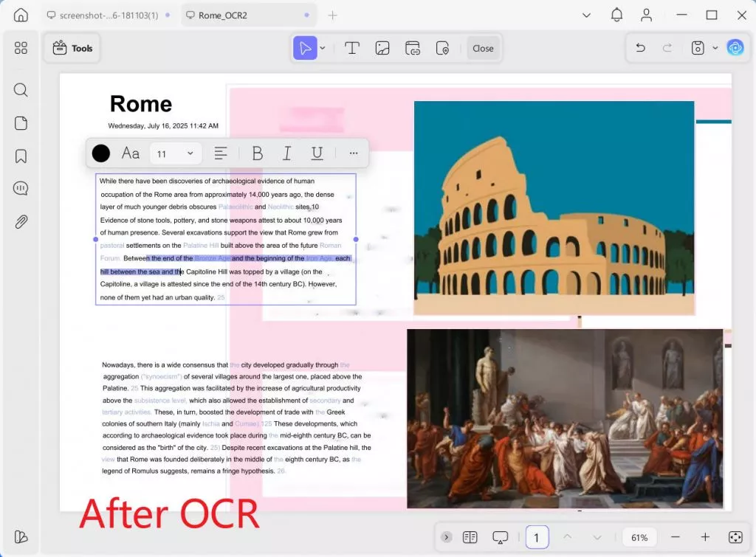The height and width of the screenshot is (557, 756).
Task: Toggle Italic formatting on selected text
Action: [x=287, y=153]
